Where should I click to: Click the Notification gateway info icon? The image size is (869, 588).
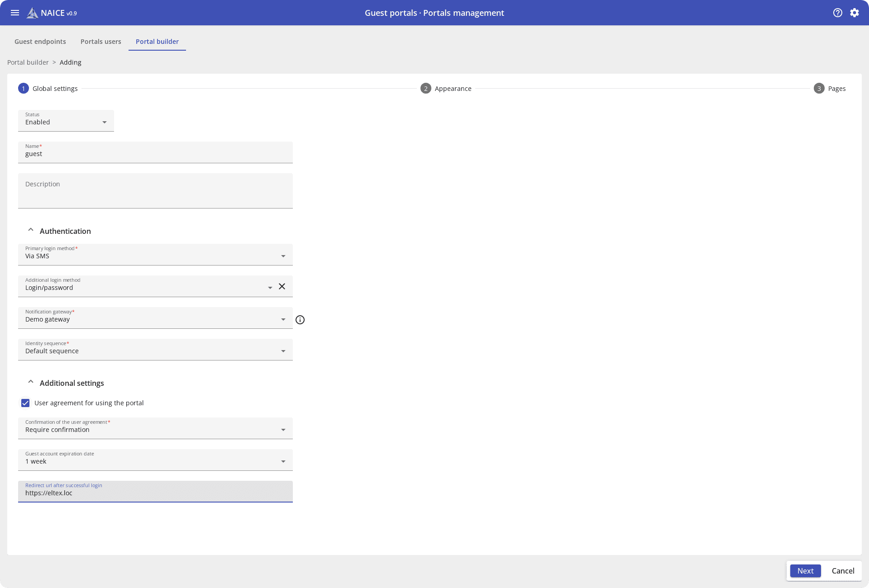300,320
